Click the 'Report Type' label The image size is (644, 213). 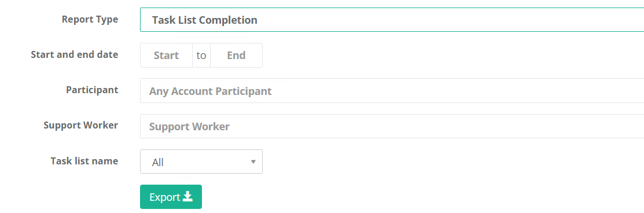point(90,19)
